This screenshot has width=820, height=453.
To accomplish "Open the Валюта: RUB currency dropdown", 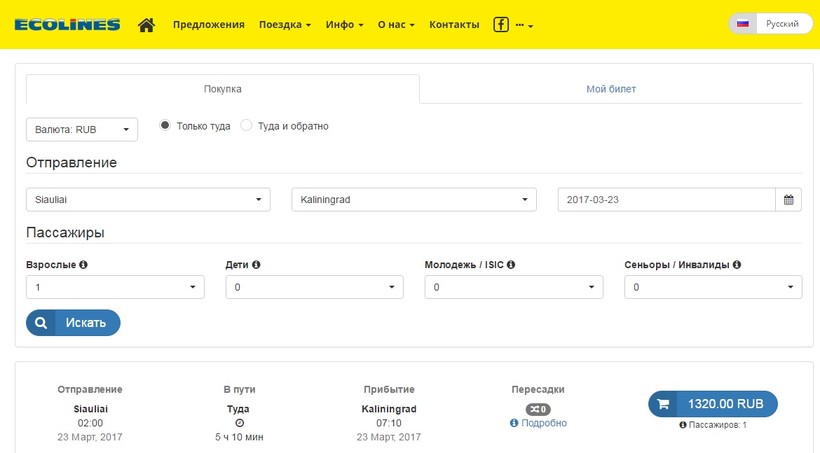I will (x=81, y=129).
